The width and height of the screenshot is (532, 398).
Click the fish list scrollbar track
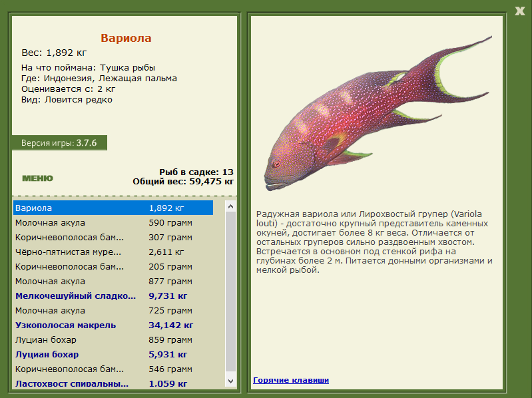[231, 292]
